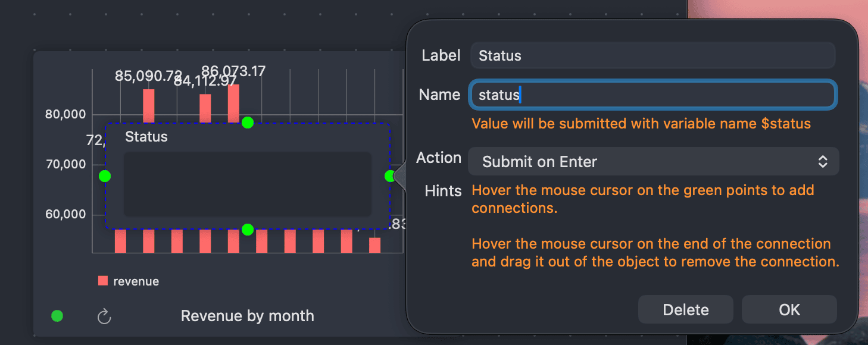Click the revenue legend label
868x345 pixels.
click(136, 281)
